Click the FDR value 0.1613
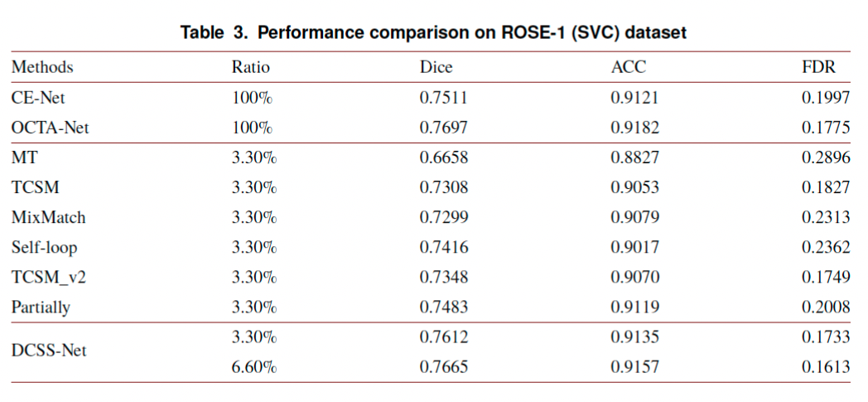Image resolution: width=868 pixels, height=402 pixels. click(826, 367)
